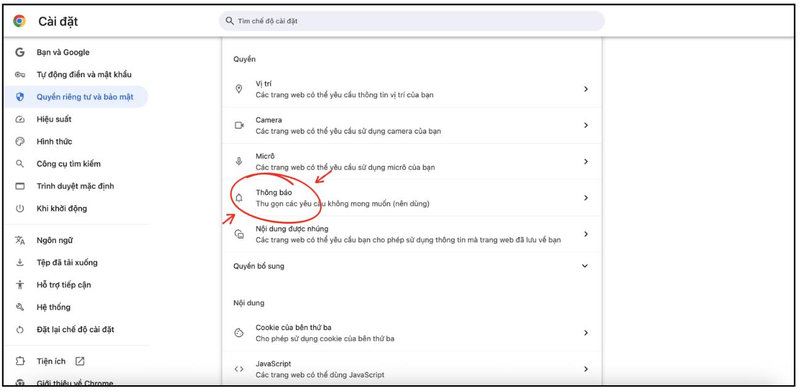Go to Trình duyệt mặc định section
Viewport: 800px width, 392px height.
[77, 186]
